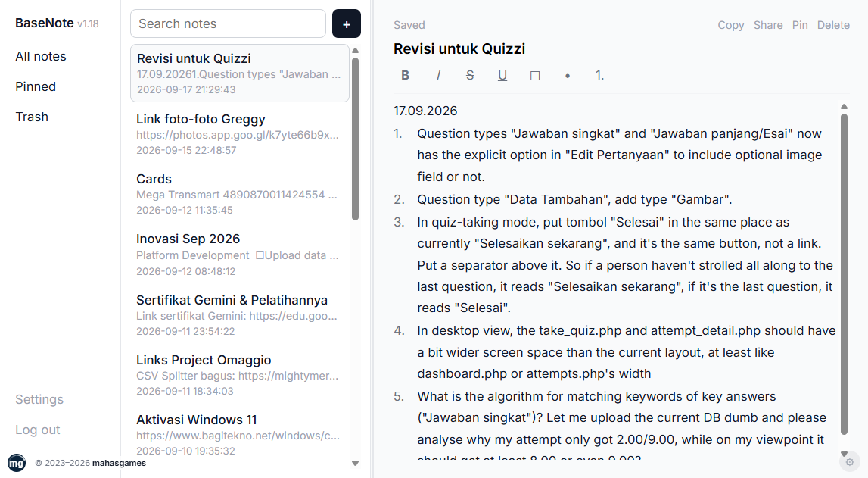Focus the Search notes field
This screenshot has width=868, height=478.
click(x=228, y=23)
